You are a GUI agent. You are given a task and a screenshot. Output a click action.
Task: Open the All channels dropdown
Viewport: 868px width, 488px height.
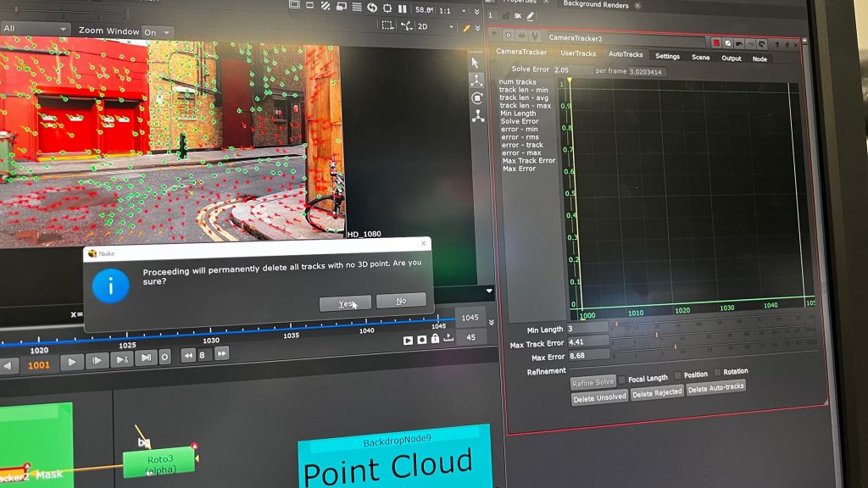tap(34, 28)
